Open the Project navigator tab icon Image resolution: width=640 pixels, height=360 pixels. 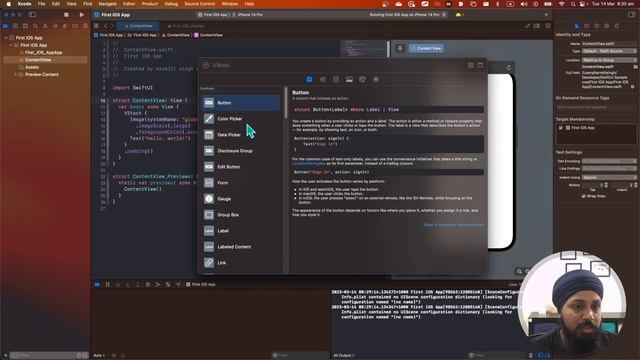click(5, 26)
